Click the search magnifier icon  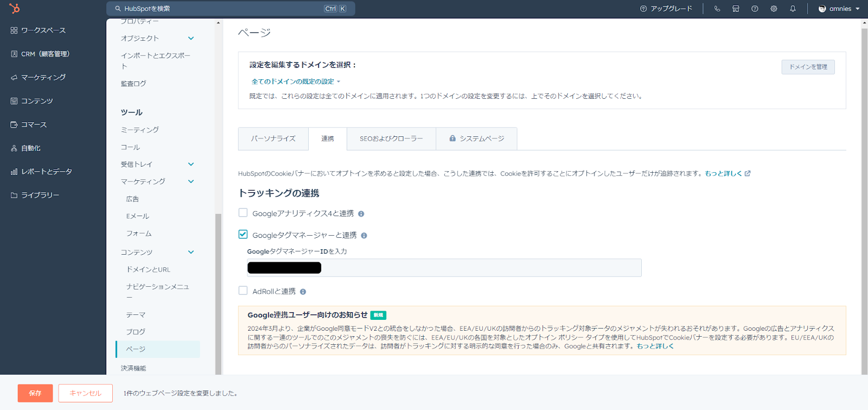[x=118, y=9]
